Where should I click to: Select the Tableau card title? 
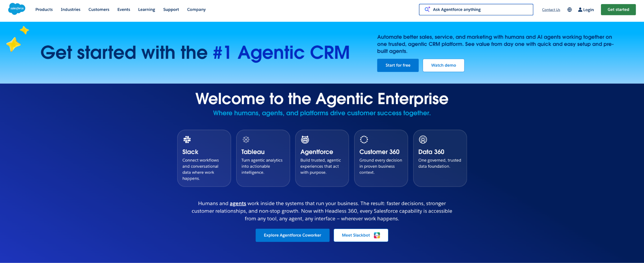253,152
